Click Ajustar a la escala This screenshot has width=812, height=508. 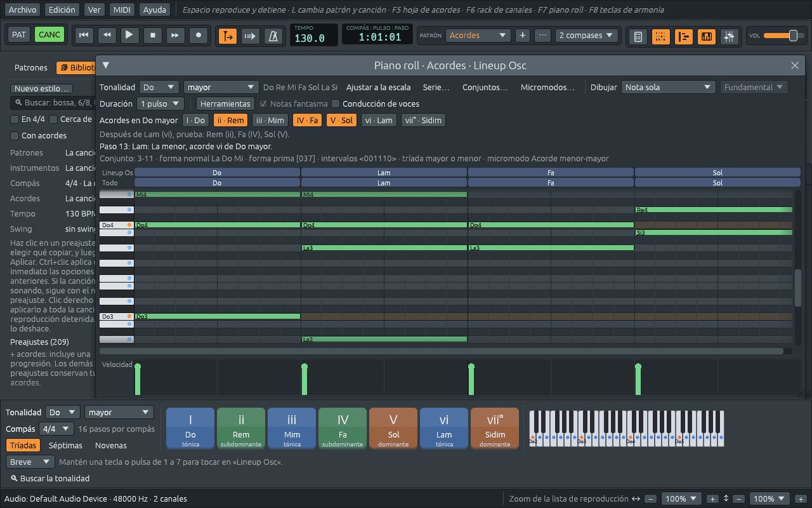(x=378, y=87)
